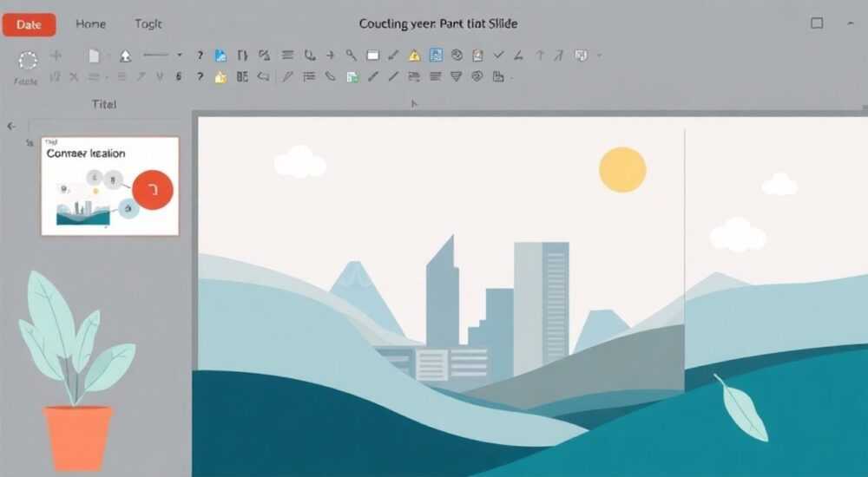Click the yellow warning triangle icon
Screen dimensions: 868x477
[x=415, y=56]
